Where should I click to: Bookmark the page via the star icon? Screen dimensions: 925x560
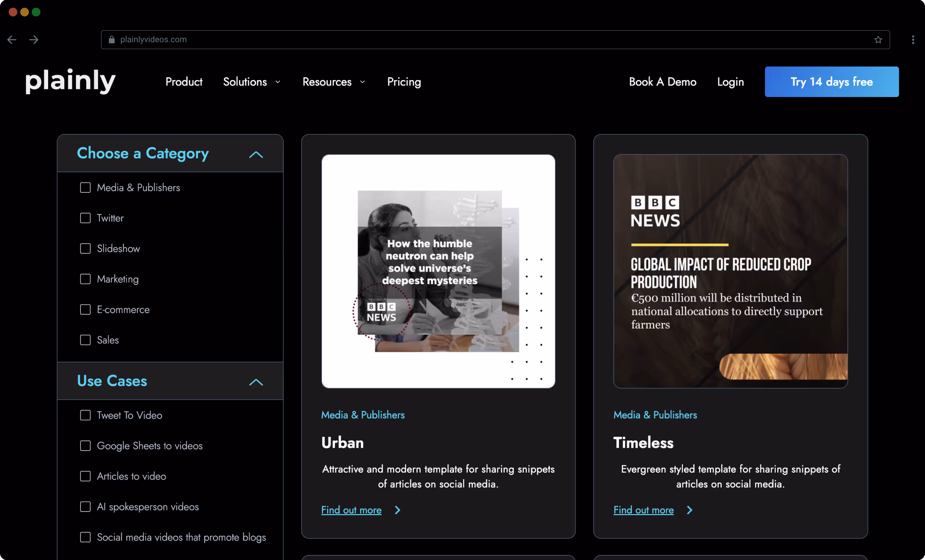click(878, 39)
